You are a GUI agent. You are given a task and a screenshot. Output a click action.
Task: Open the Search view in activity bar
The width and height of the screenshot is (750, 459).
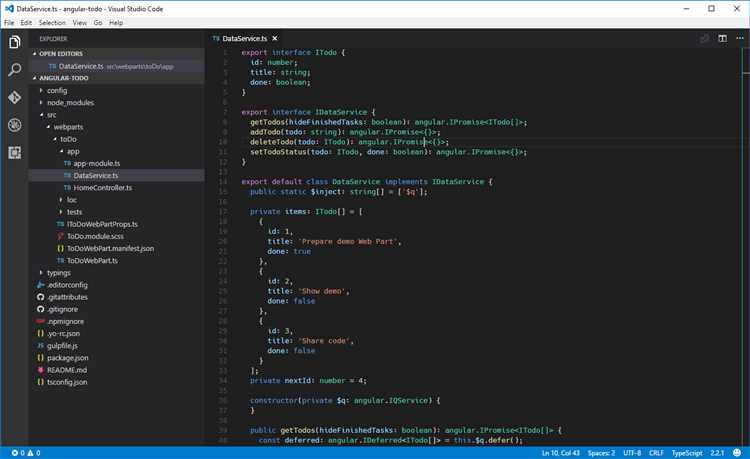click(14, 70)
